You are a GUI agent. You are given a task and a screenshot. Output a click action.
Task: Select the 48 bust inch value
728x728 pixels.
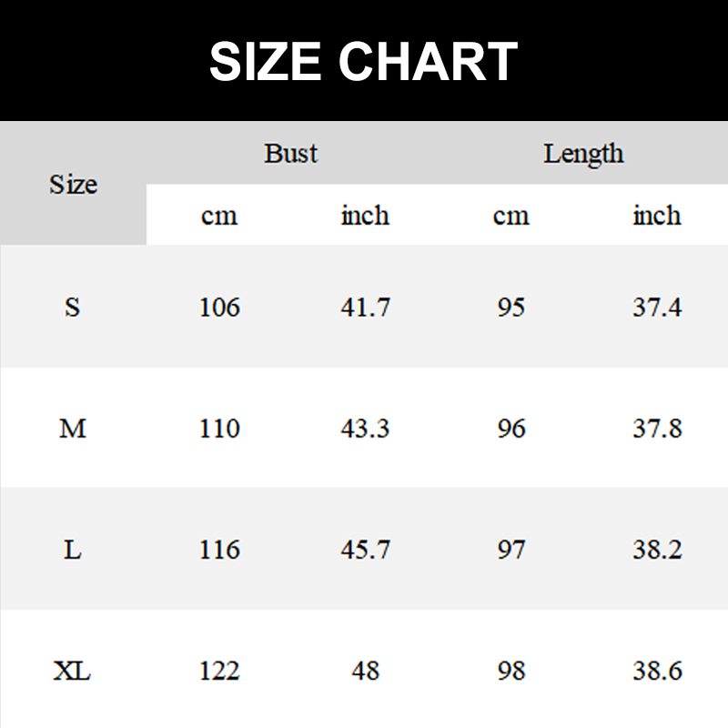(x=365, y=672)
